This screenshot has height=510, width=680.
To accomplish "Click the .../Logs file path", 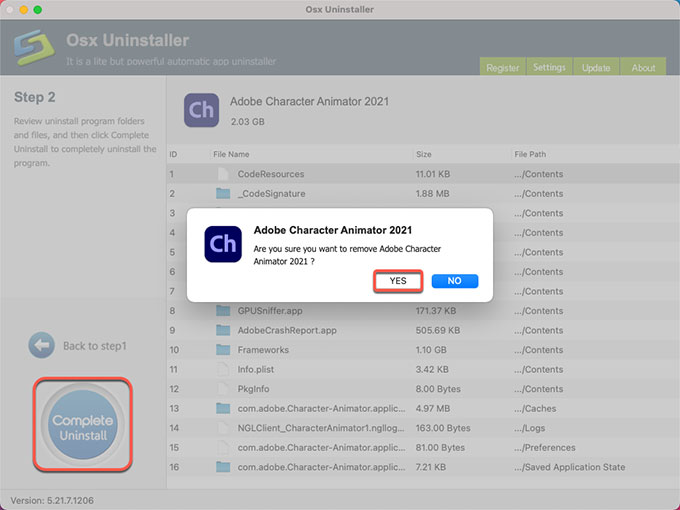I will point(530,428).
